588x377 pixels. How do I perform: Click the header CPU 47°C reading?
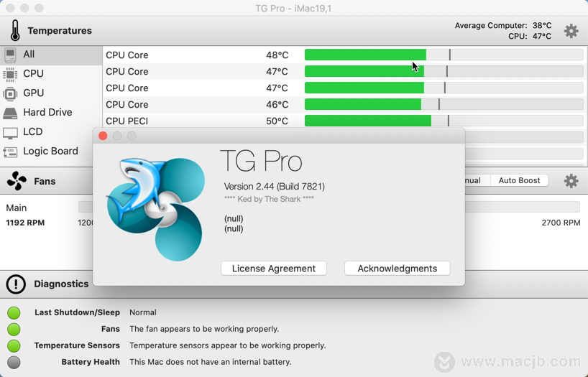pyautogui.click(x=530, y=36)
